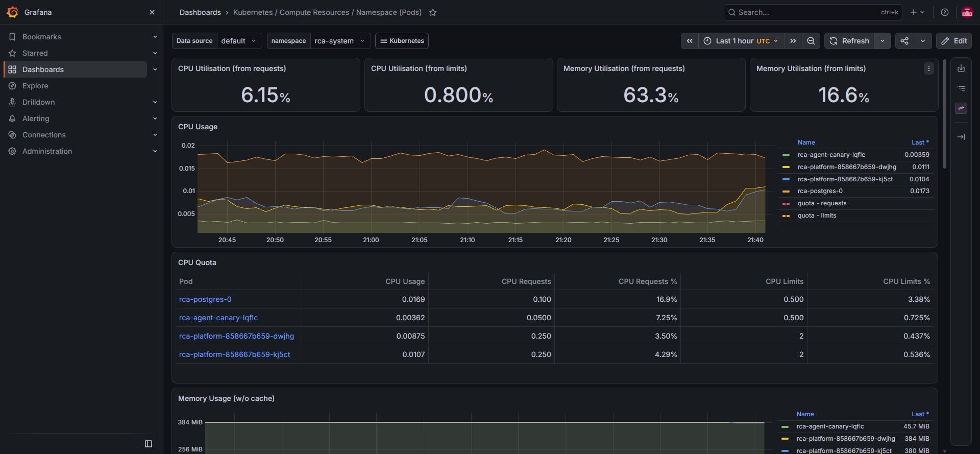Close the Grafana sidebar menu
The width and height of the screenshot is (980, 454).
tap(152, 12)
